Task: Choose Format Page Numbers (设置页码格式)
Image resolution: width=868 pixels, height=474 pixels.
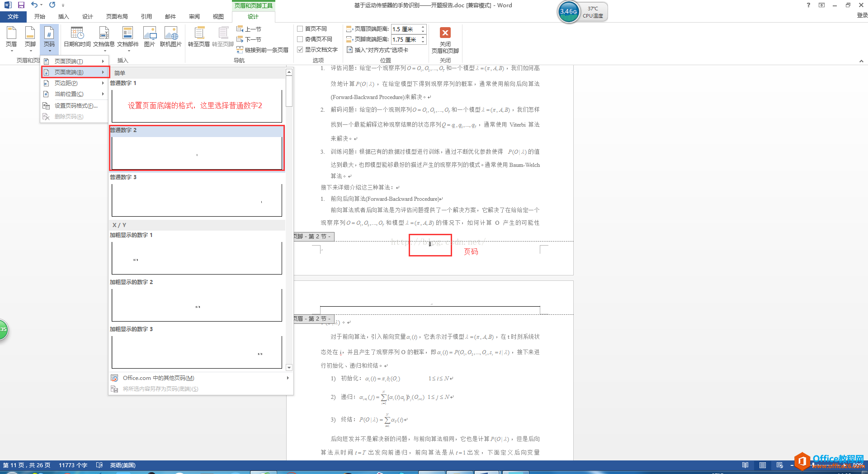Action: tap(75, 105)
